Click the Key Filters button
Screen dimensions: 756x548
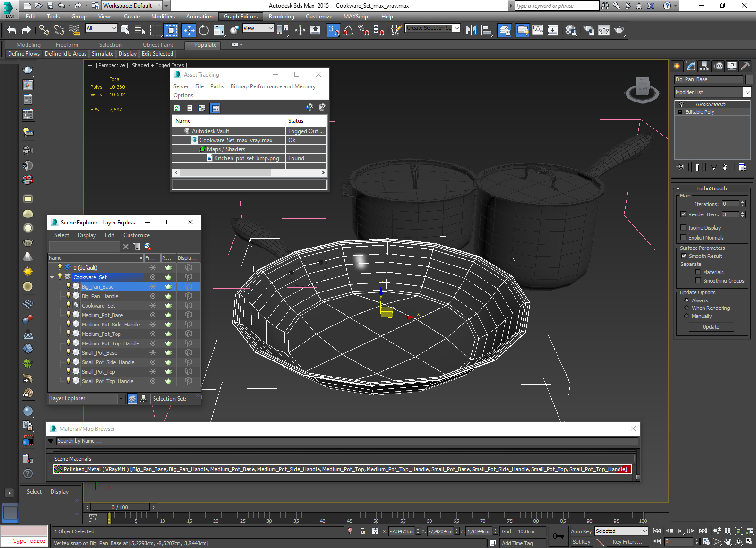click(627, 542)
